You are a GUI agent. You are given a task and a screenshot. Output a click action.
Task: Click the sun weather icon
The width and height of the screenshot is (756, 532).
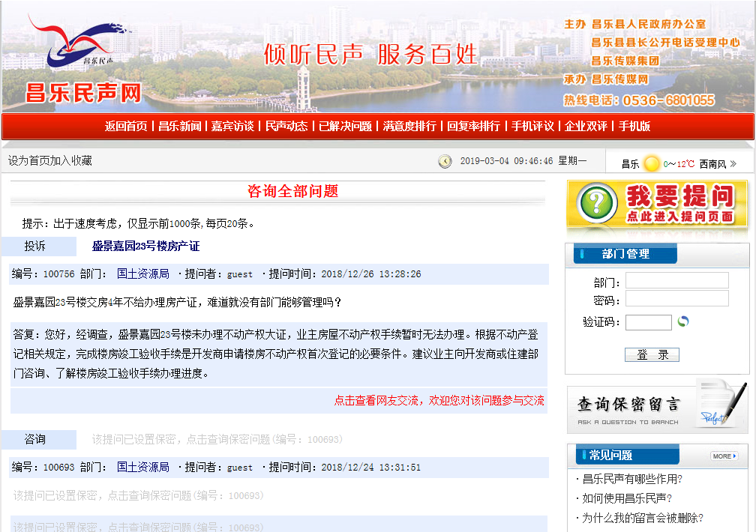[x=651, y=163]
